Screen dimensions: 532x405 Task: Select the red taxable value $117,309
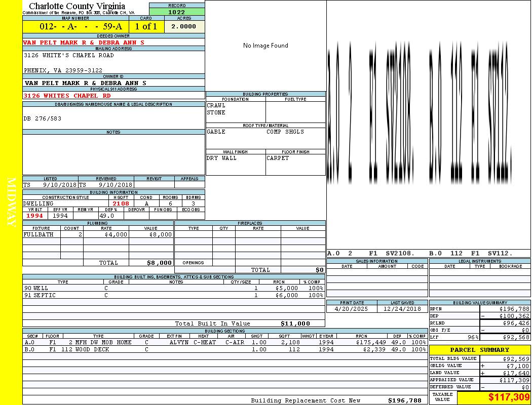click(509, 397)
